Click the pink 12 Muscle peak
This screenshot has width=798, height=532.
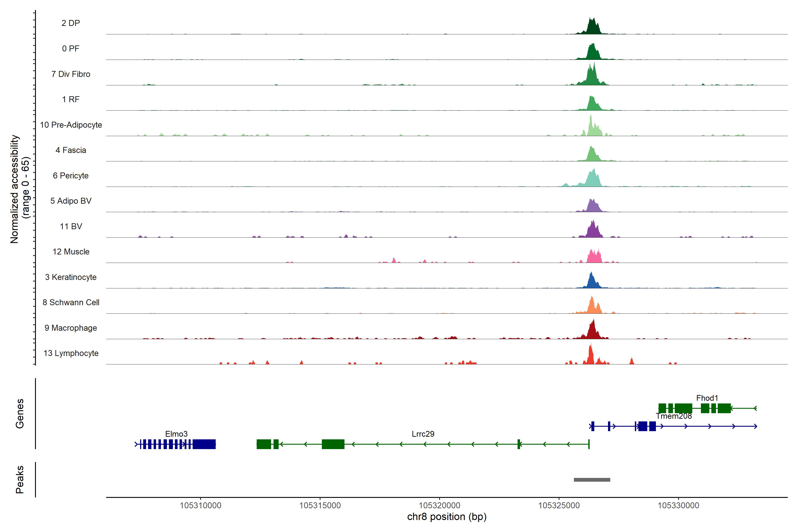594,258
